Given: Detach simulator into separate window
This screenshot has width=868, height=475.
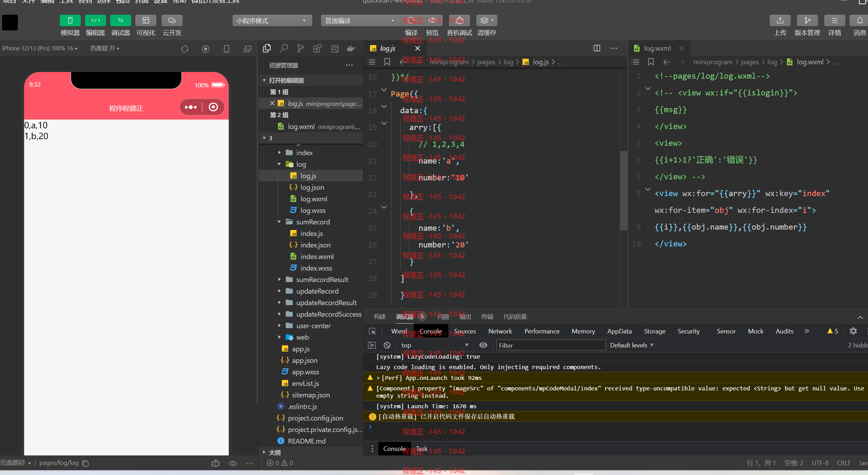Looking at the screenshot, I should coord(248,49).
